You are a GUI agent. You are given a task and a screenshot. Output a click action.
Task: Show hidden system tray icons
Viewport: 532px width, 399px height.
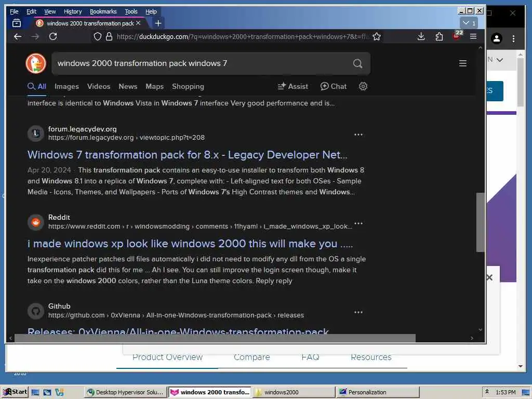(487, 392)
